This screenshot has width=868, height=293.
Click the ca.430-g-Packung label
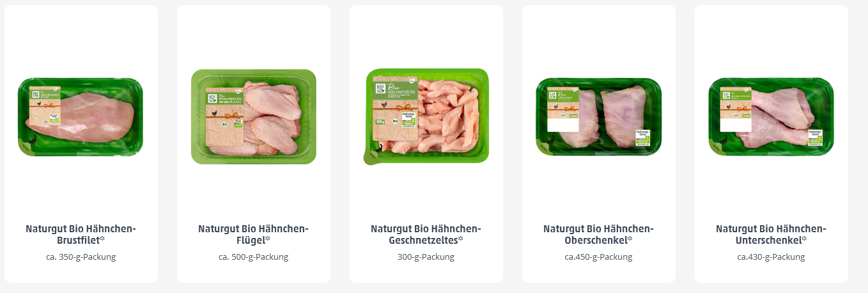pyautogui.click(x=771, y=257)
